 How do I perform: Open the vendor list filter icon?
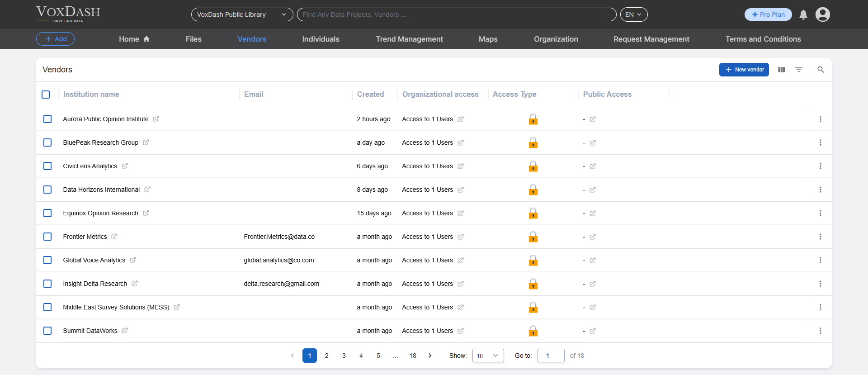pos(799,70)
